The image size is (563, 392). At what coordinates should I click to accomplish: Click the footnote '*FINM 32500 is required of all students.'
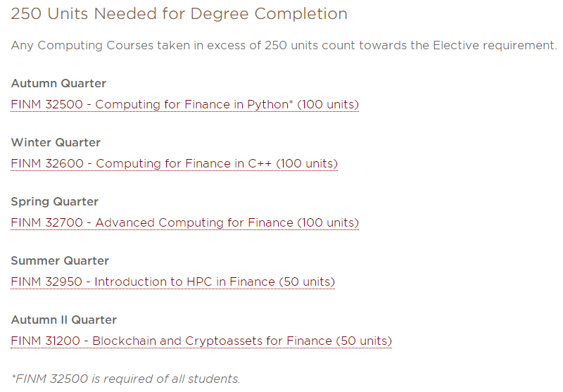tap(126, 379)
